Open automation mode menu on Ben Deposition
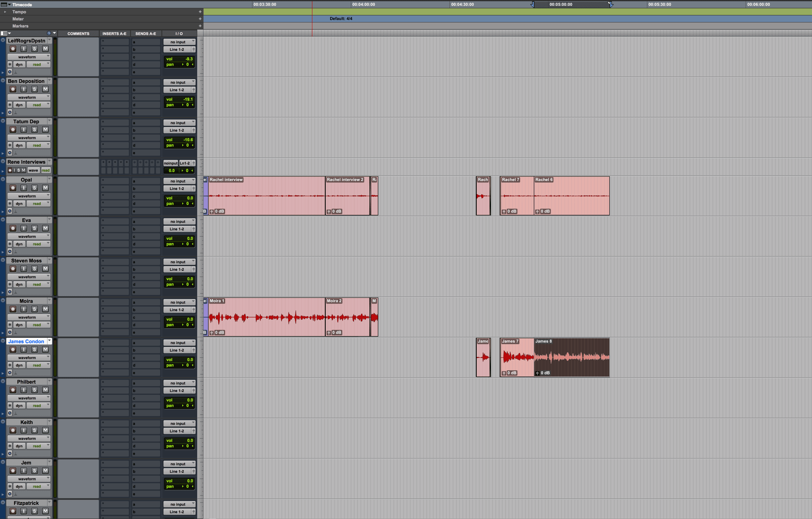 click(39, 105)
